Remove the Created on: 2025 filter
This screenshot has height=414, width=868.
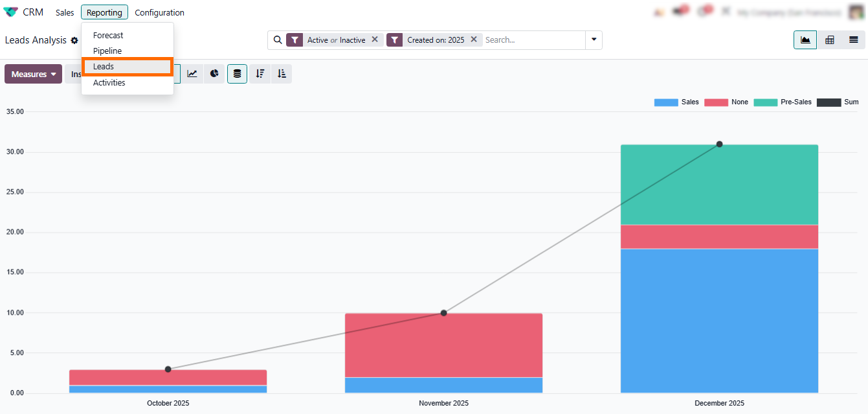(x=474, y=40)
